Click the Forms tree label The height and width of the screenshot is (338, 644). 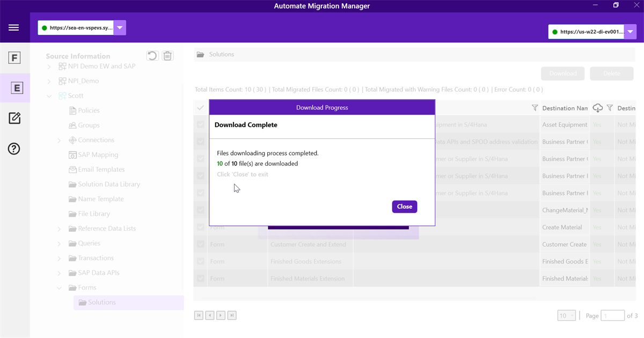[87, 288]
